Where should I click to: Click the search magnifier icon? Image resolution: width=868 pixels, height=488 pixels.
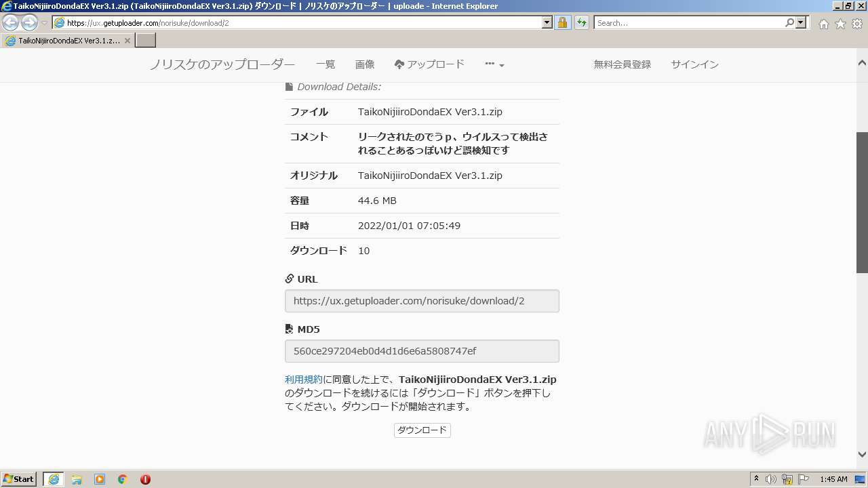tap(789, 23)
